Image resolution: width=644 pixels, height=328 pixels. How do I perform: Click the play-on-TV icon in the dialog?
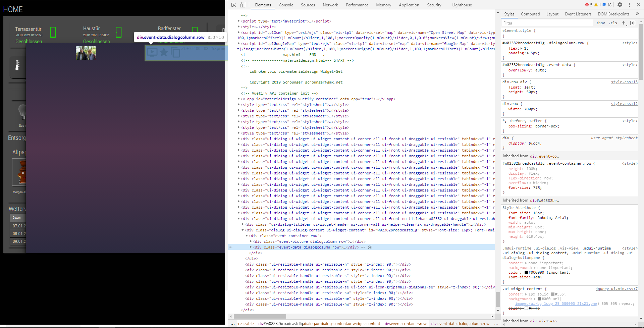152,52
